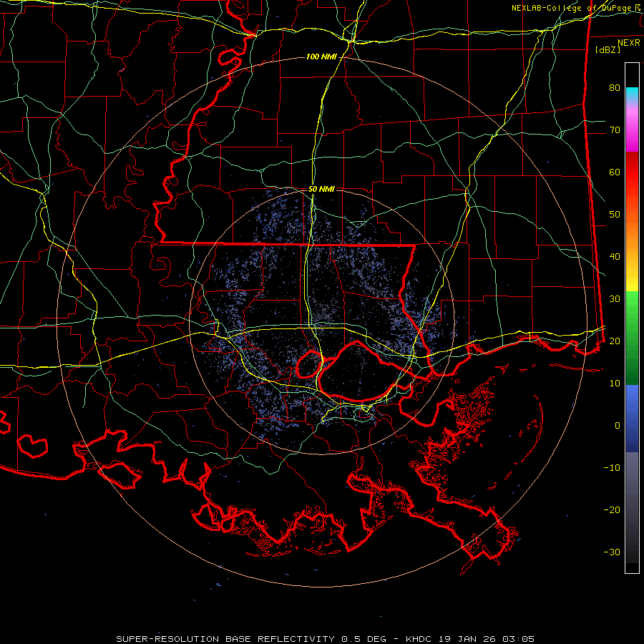Click the 30 dBZ scale value
The height and width of the screenshot is (644, 644).
[615, 298]
